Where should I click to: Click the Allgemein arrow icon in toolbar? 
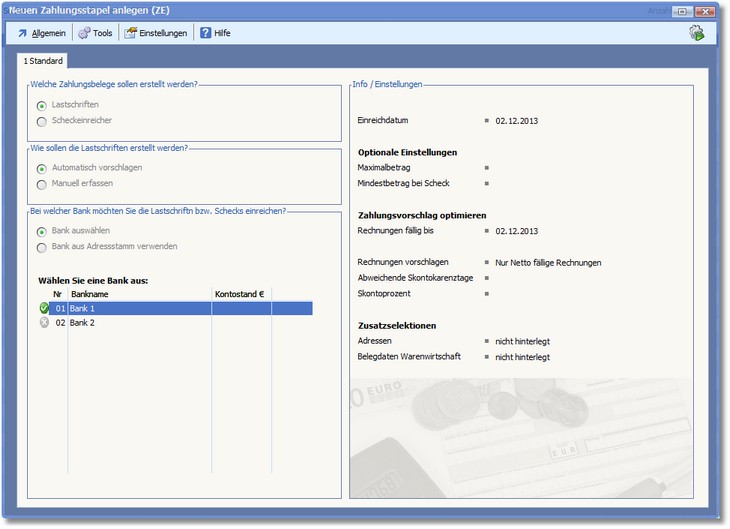point(22,33)
